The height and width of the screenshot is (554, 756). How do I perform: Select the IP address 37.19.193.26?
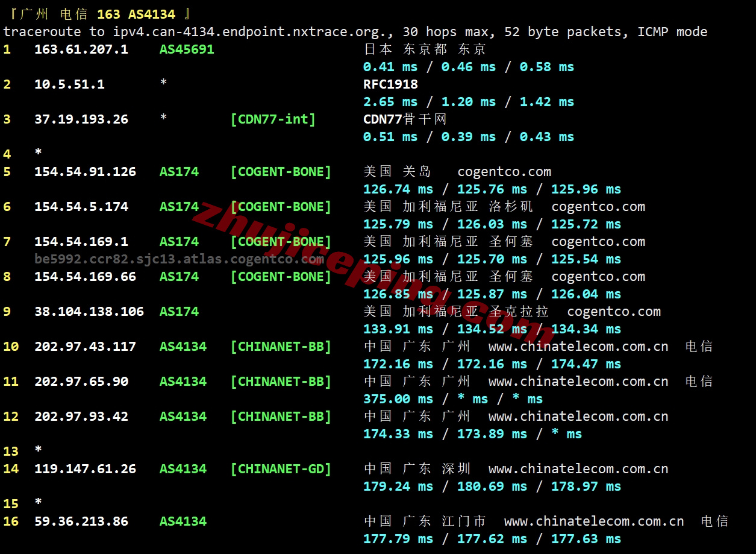tap(81, 119)
